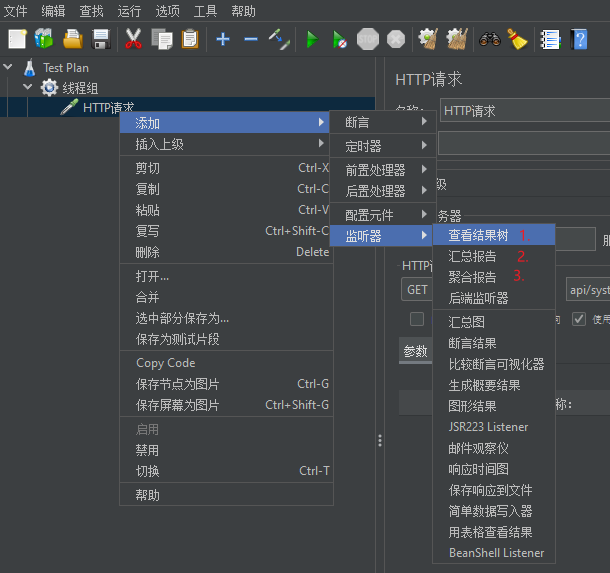
Task: Open the GET method dropdown
Action: (x=417, y=290)
